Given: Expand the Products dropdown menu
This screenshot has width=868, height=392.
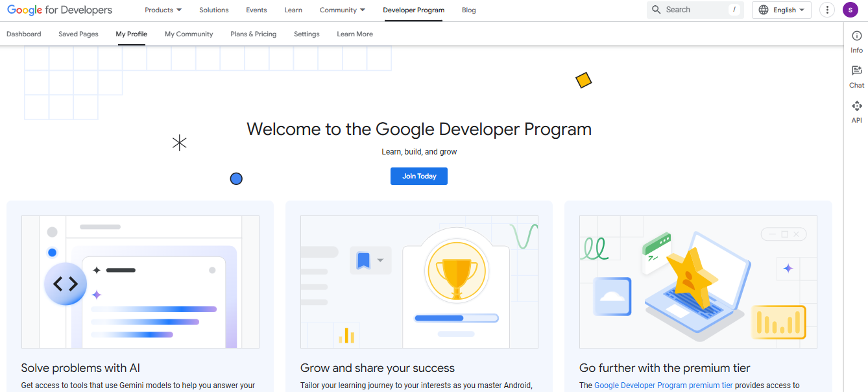Looking at the screenshot, I should pos(163,10).
